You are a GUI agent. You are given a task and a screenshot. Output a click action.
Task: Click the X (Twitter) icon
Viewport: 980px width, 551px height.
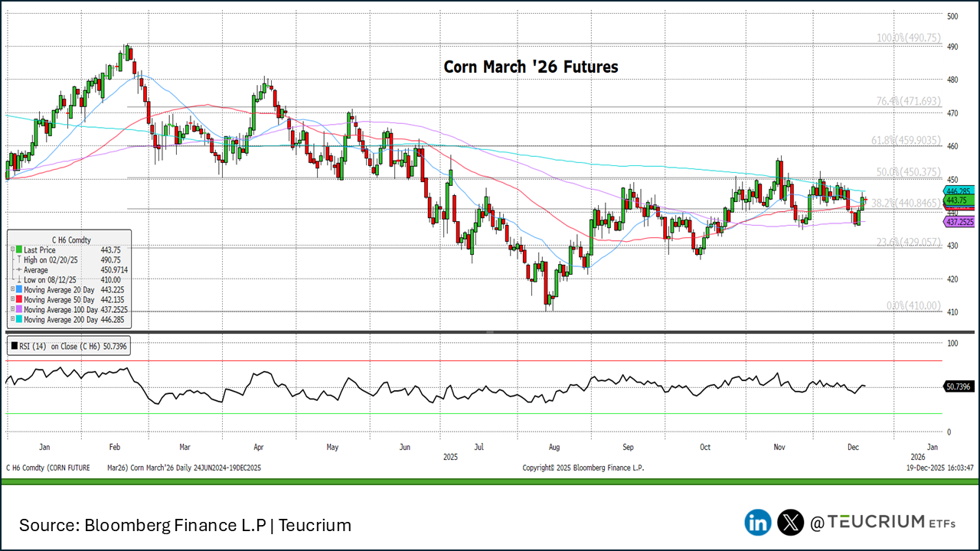click(x=790, y=523)
